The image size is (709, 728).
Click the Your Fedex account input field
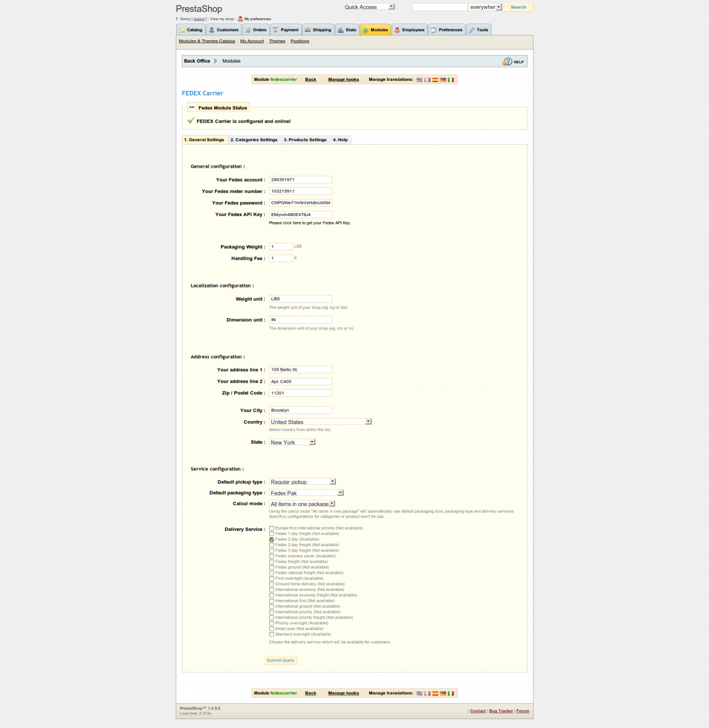coord(301,180)
